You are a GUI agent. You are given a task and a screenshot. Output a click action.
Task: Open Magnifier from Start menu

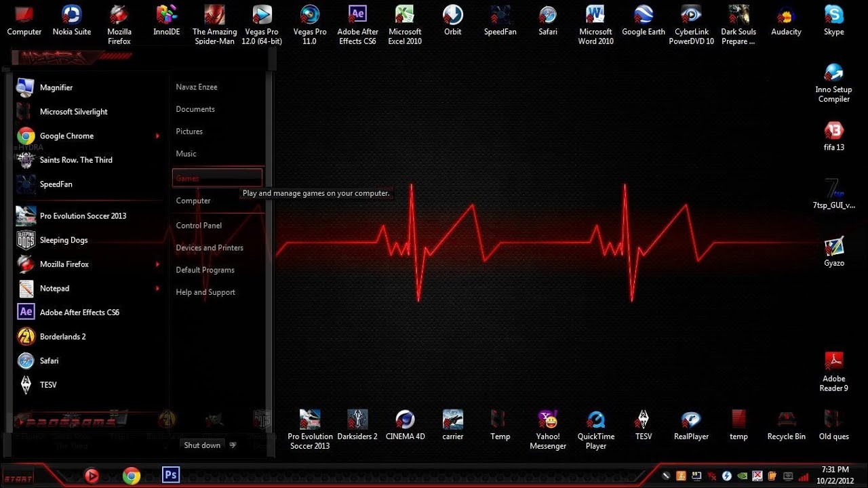(87, 87)
